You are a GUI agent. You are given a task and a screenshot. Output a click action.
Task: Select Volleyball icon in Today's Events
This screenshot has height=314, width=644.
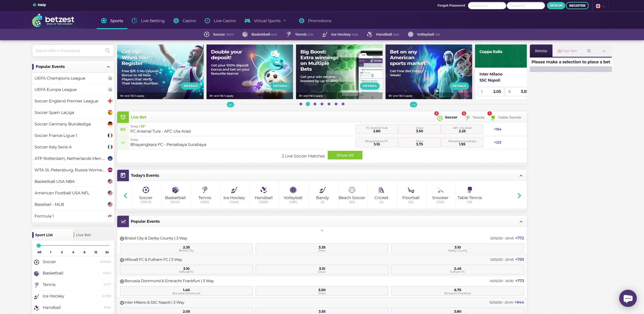[293, 190]
